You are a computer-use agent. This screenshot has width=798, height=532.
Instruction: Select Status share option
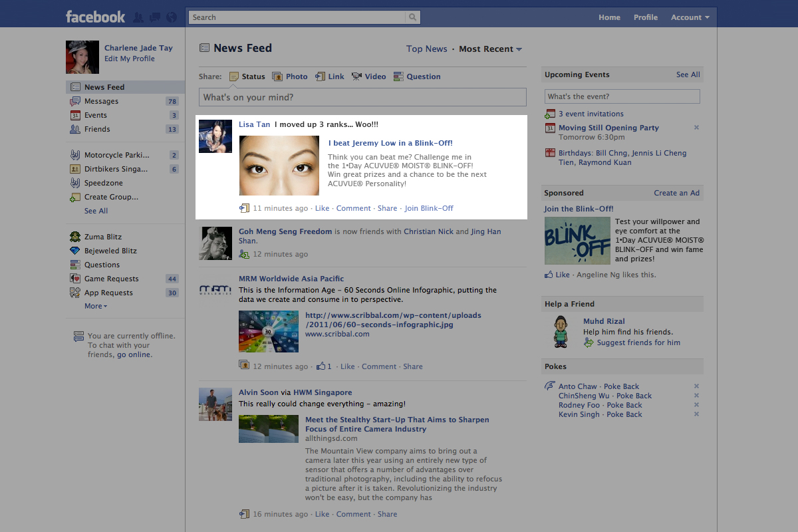247,76
